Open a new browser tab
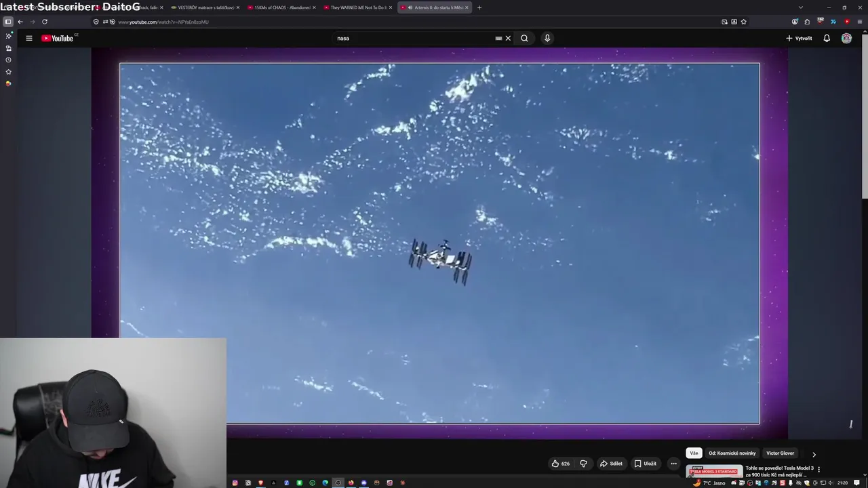Viewport: 868px width, 488px height. pyautogui.click(x=479, y=7)
